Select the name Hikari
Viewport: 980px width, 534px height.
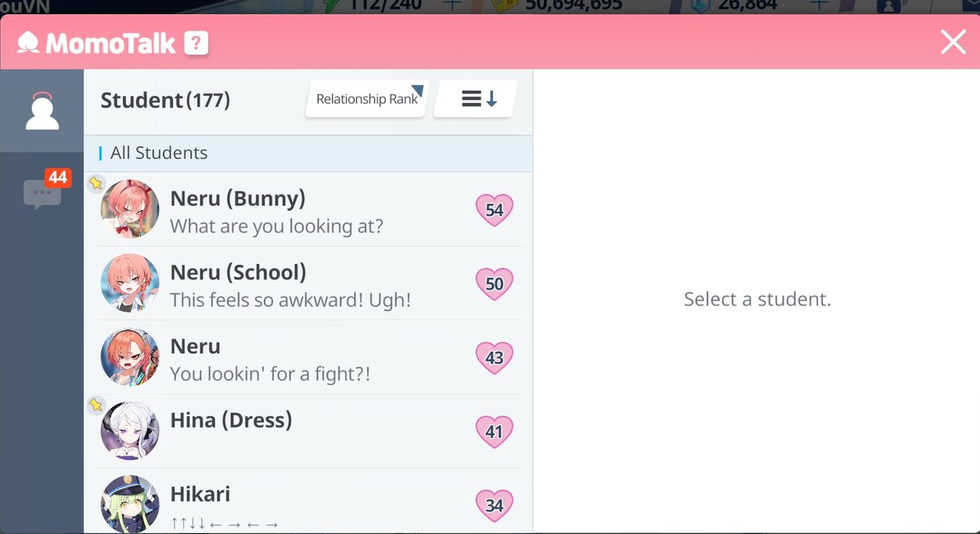click(x=200, y=493)
